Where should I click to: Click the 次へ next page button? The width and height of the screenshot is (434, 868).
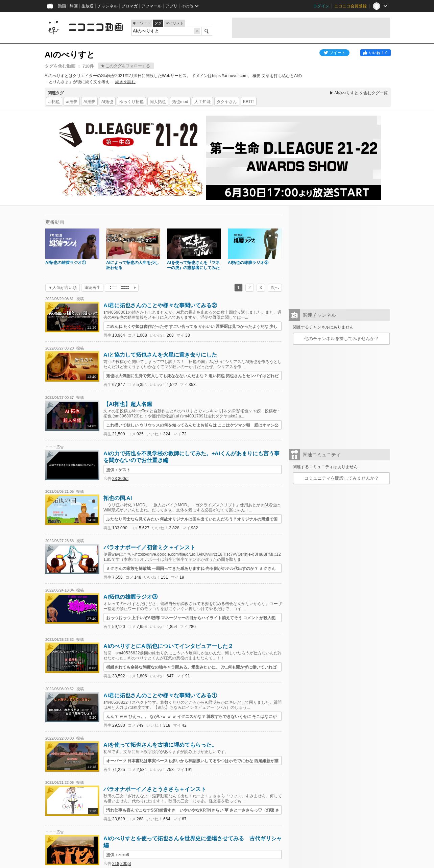pos(275,288)
